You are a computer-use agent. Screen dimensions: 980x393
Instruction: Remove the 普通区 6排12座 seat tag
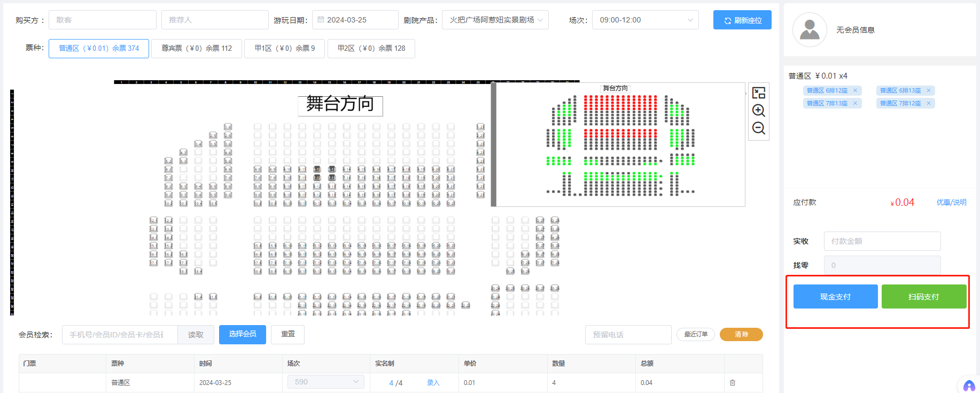pos(855,90)
